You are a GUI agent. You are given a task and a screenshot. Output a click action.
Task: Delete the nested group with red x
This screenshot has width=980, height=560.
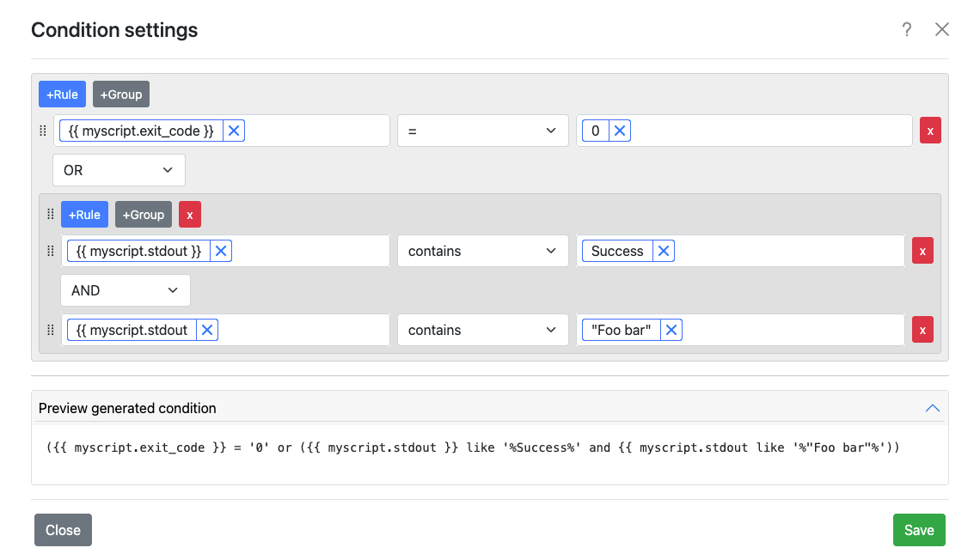(x=190, y=215)
